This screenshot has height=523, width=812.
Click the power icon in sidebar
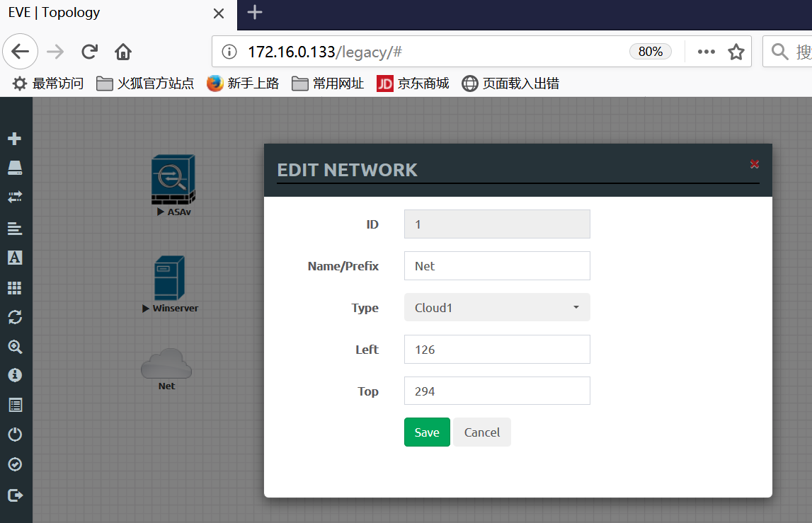pos(14,434)
